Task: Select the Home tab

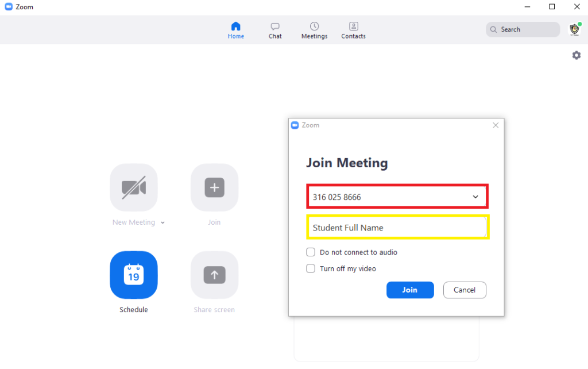Action: point(235,30)
